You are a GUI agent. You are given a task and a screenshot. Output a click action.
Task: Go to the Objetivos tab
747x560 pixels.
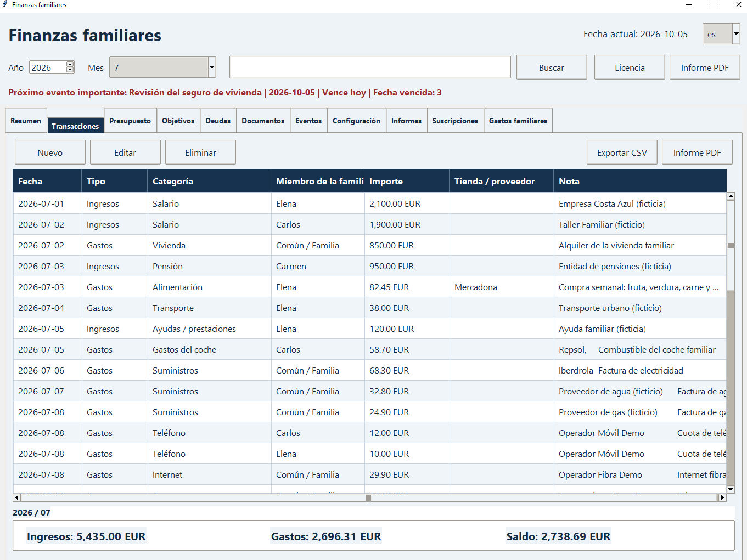click(x=178, y=121)
